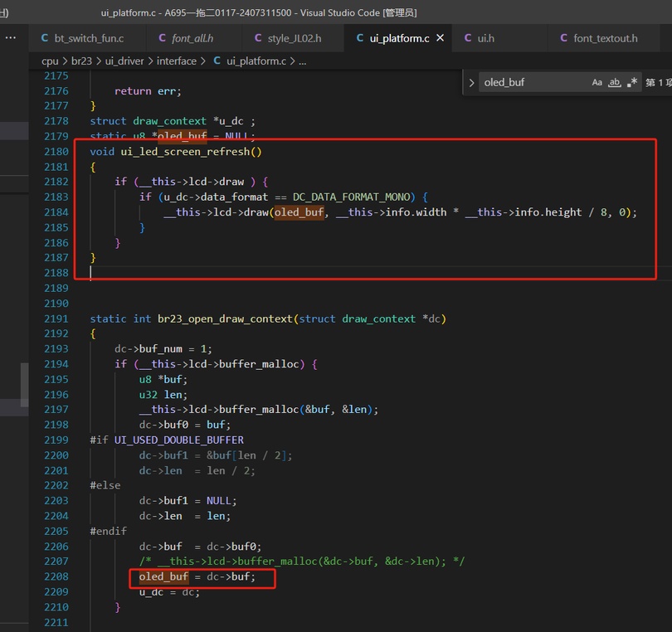Image resolution: width=672 pixels, height=632 pixels.
Task: Click the 'struct draw_context *u_dc' declaration
Action: (173, 121)
